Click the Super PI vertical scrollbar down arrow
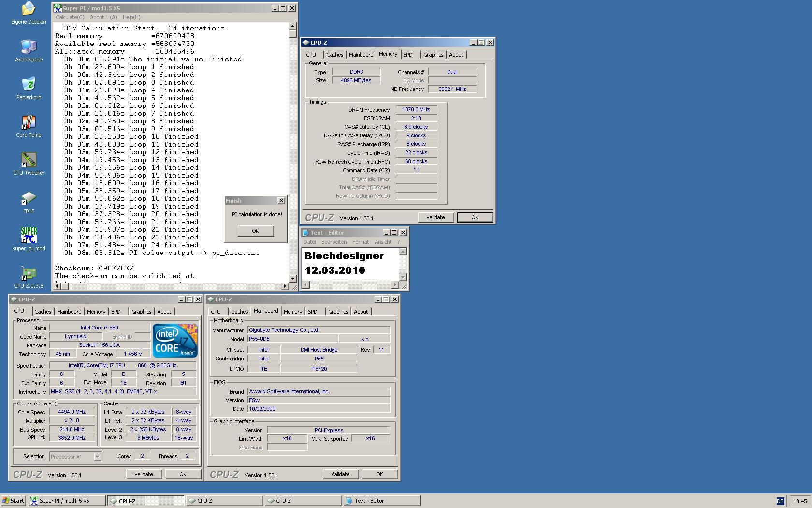The image size is (812, 508). pos(293,278)
